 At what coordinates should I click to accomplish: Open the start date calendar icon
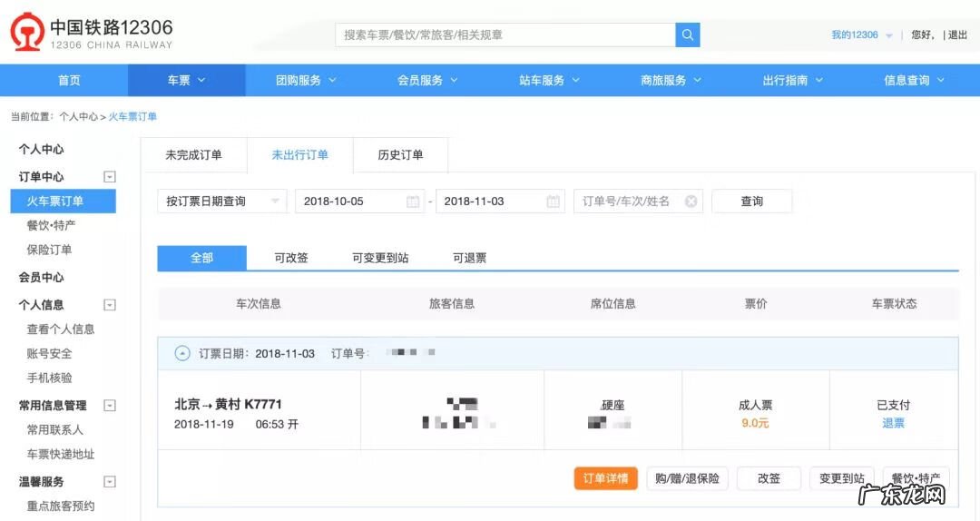[413, 202]
